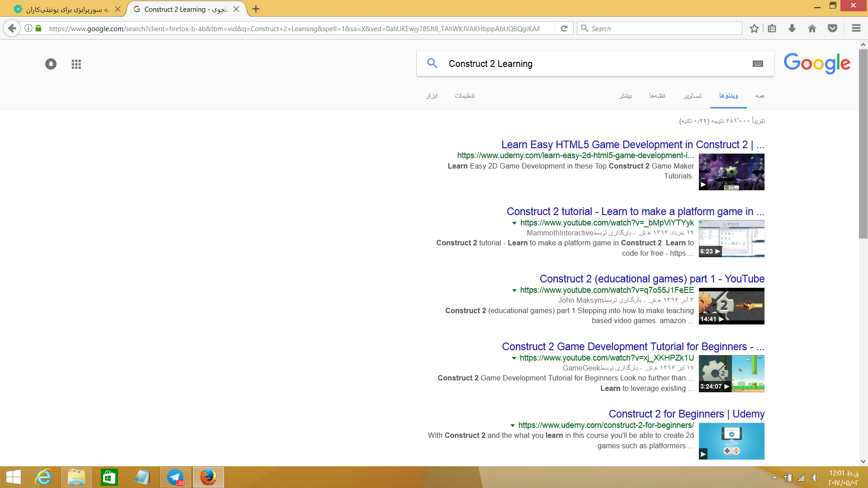Open Telegram from taskbar

point(175,477)
